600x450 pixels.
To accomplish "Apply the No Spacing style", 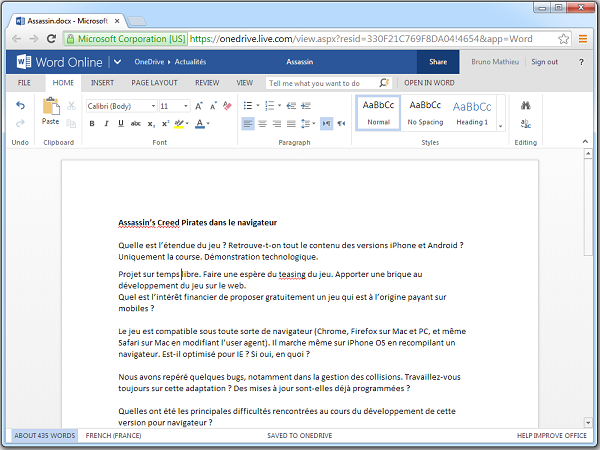I will 425,113.
